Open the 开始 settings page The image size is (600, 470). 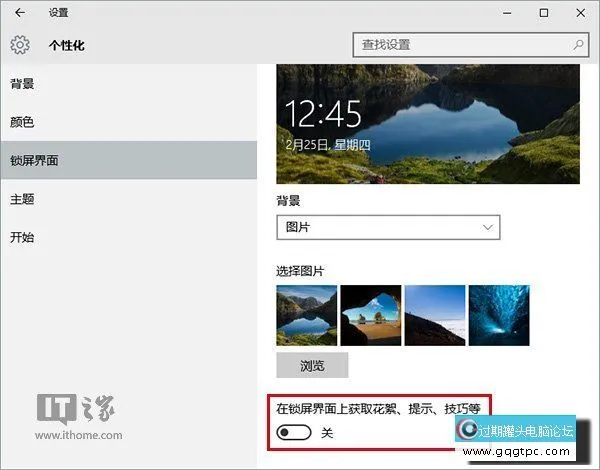click(x=23, y=237)
